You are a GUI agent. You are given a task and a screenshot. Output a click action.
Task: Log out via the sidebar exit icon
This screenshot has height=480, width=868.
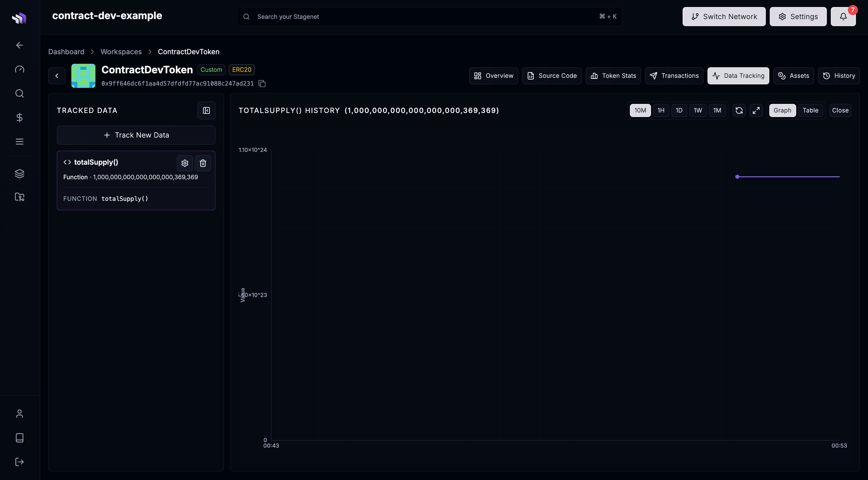click(x=19, y=462)
